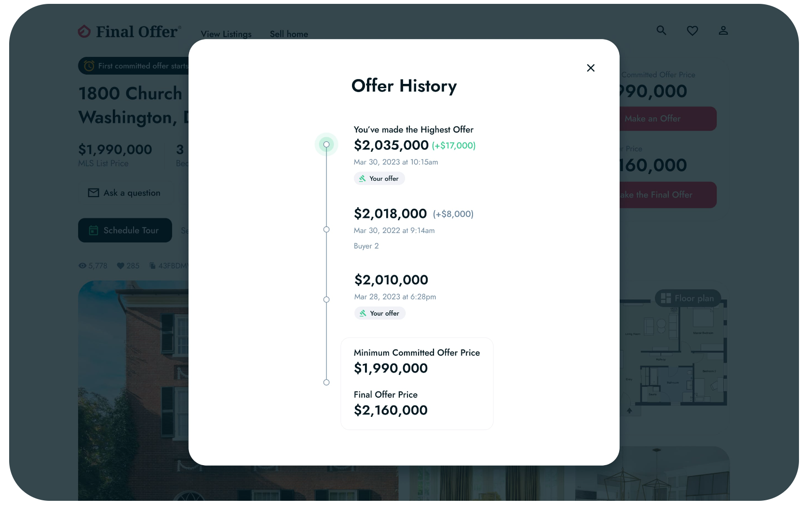
Task: Click the Floor plan grid icon
Action: pos(666,298)
